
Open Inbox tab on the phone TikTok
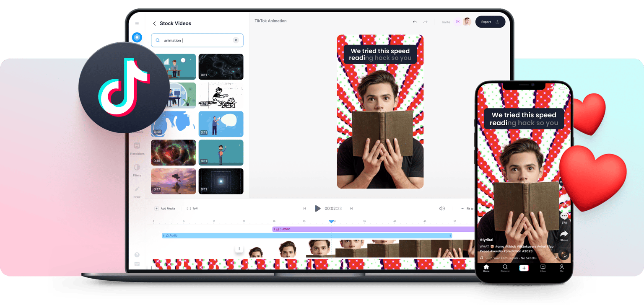point(543,268)
